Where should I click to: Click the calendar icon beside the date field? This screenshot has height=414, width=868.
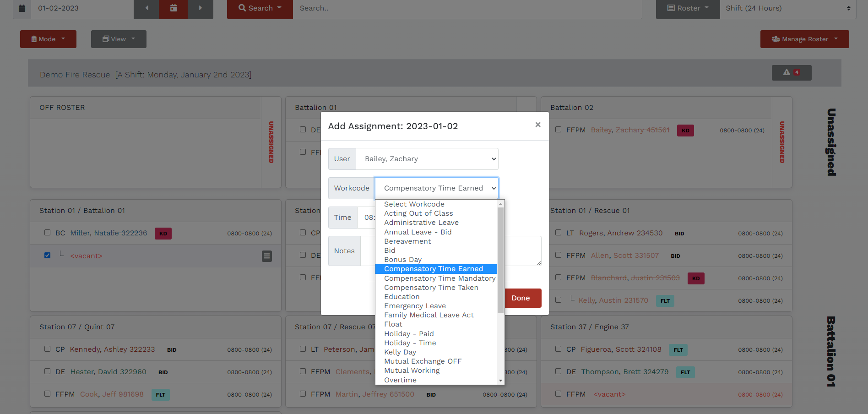pos(22,8)
